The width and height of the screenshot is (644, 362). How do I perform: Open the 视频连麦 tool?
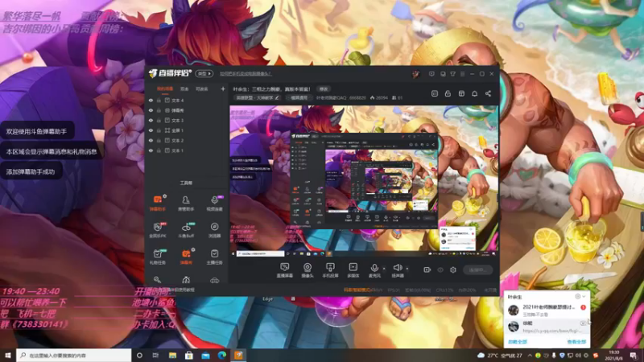pyautogui.click(x=214, y=204)
